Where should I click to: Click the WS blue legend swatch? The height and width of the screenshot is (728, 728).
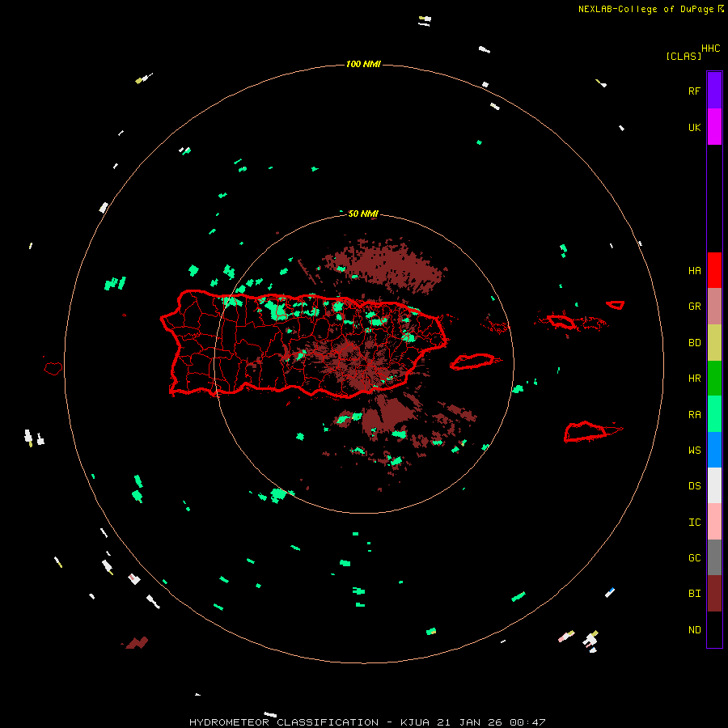pos(714,450)
